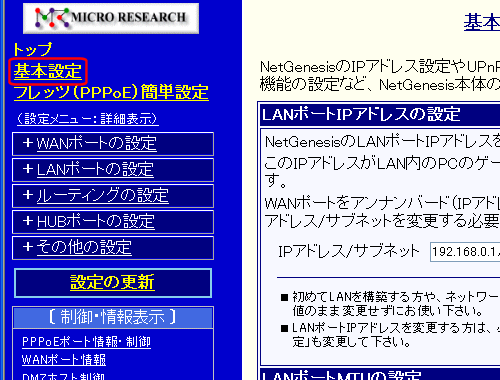The height and width of the screenshot is (380, 500).
Task: Open the トップ link
Action: tap(32, 49)
